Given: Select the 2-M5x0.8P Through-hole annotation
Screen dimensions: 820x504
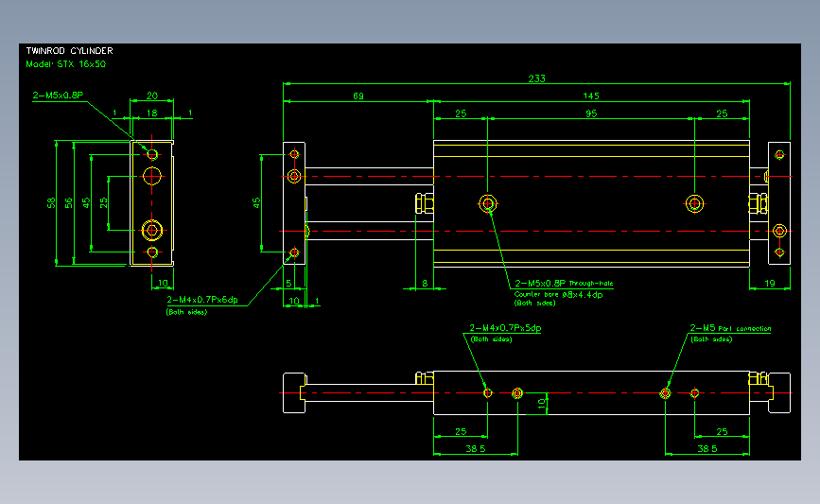Looking at the screenshot, I should 564,283.
